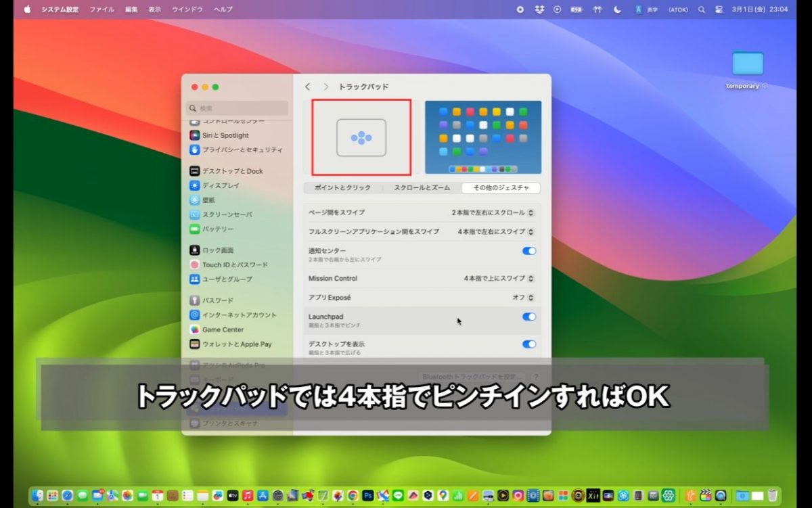Open Final Cut Pro in Dock
The width and height of the screenshot is (812, 508).
(706, 495)
